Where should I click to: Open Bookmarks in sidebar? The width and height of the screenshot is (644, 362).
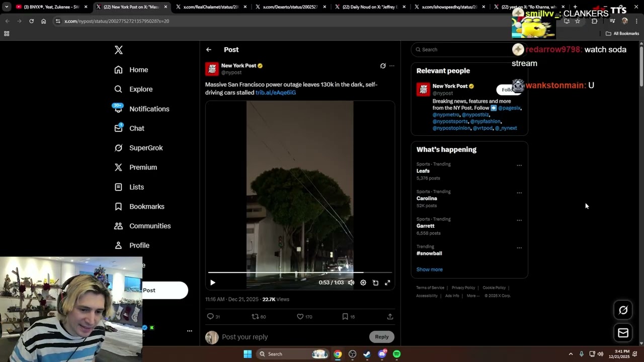[139, 207]
